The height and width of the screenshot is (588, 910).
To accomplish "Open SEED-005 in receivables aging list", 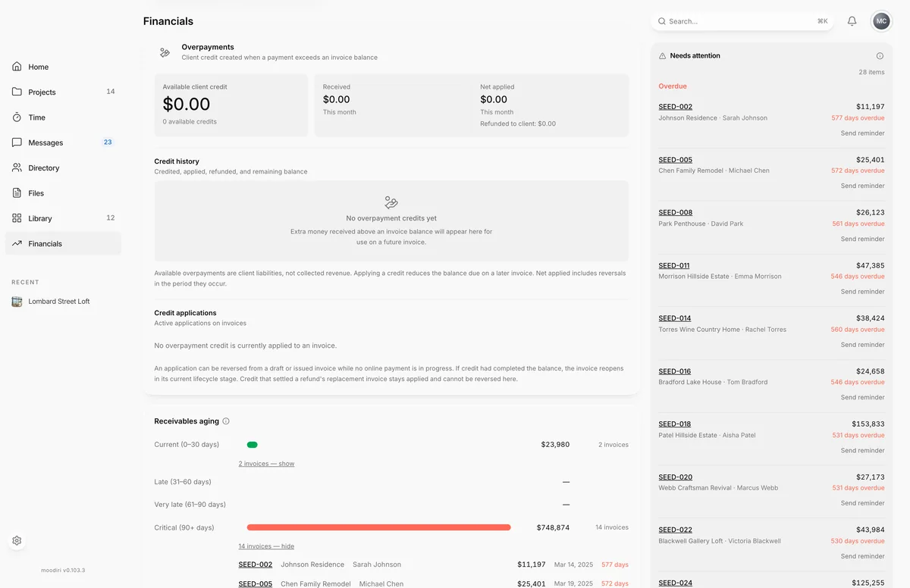I will pos(255,583).
